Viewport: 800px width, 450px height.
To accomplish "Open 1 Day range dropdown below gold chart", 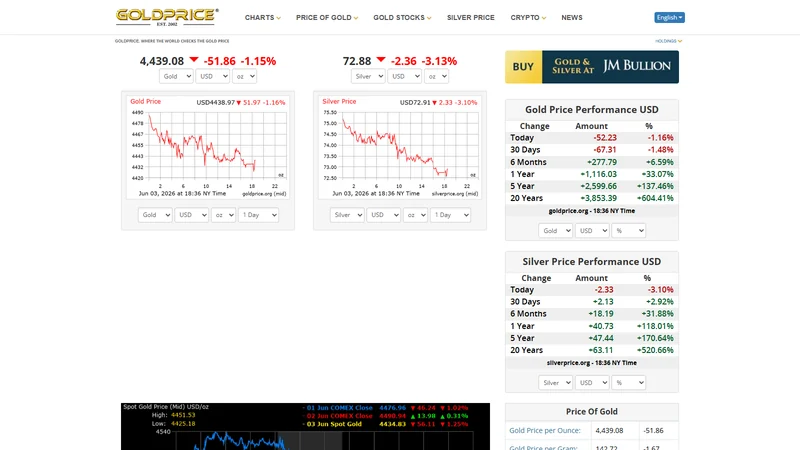I will [259, 215].
